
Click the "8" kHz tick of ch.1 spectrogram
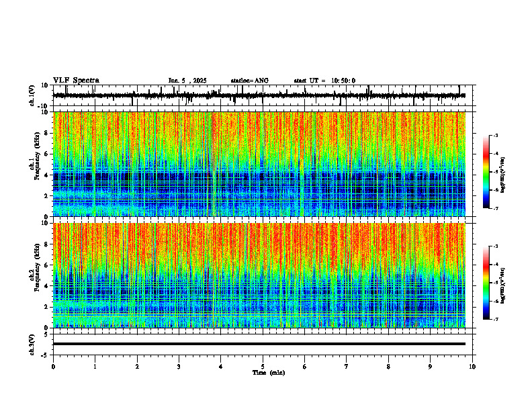click(46, 133)
